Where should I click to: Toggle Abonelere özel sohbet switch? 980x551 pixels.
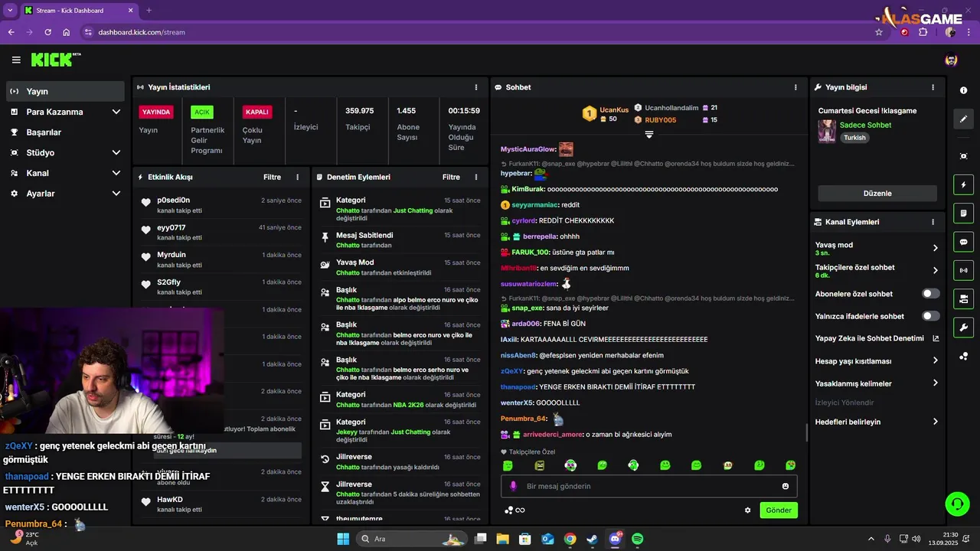point(931,294)
